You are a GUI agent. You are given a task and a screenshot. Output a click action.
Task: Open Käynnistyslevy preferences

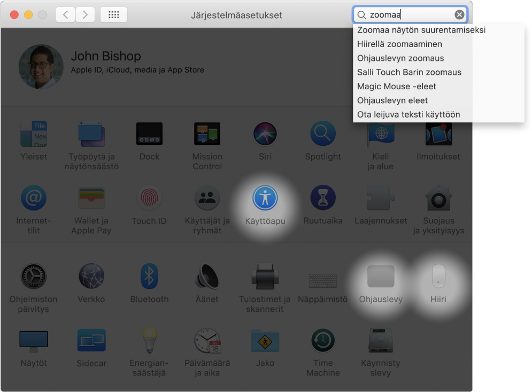pyautogui.click(x=381, y=340)
